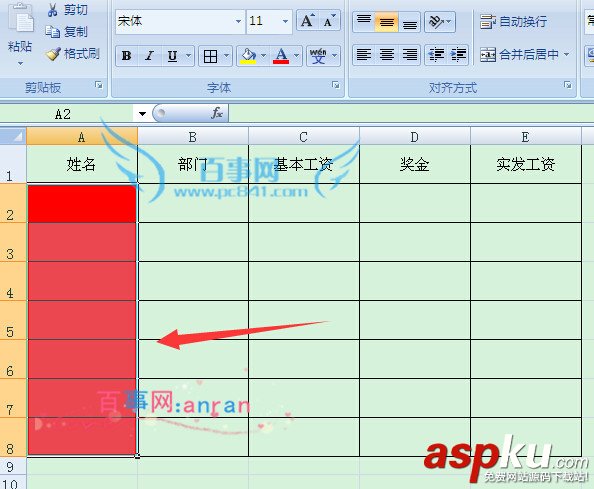Open Font Color dropdown arrow

tap(297, 56)
